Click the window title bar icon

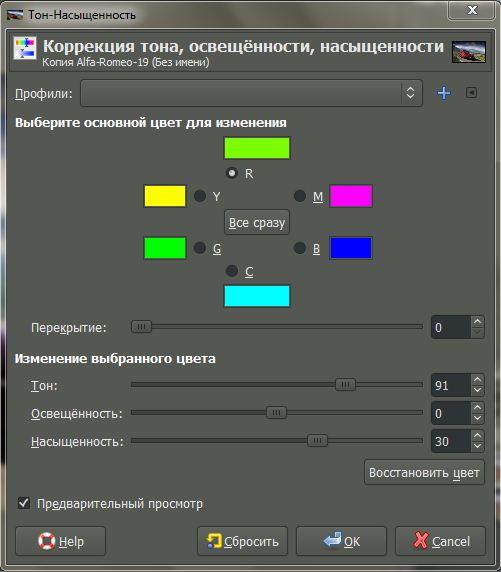click(x=15, y=15)
